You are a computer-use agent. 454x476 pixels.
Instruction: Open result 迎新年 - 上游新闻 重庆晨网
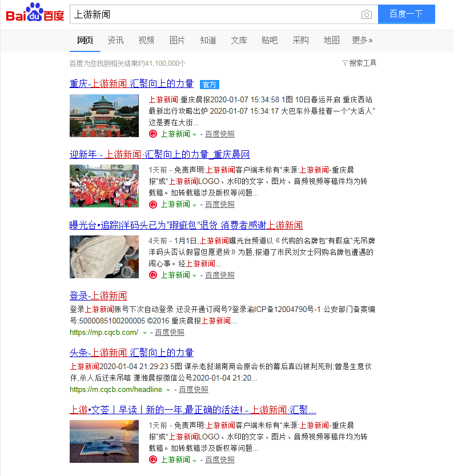[x=160, y=154]
